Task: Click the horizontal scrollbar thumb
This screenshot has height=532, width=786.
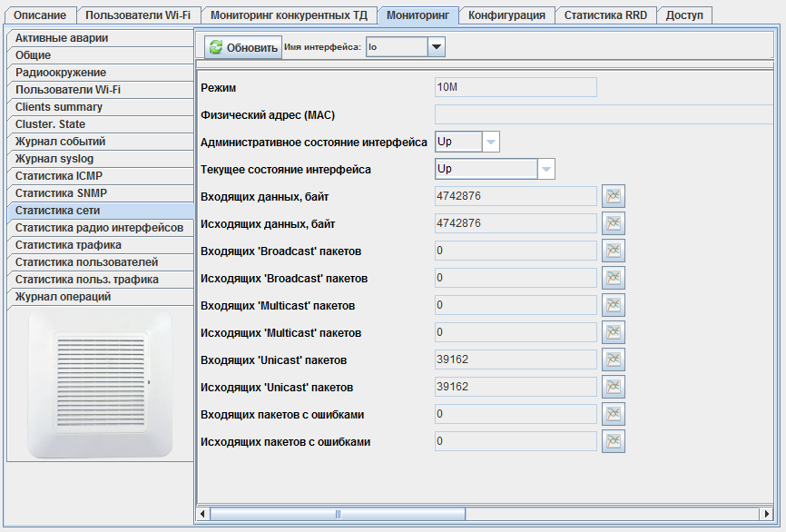Action: coord(338,514)
